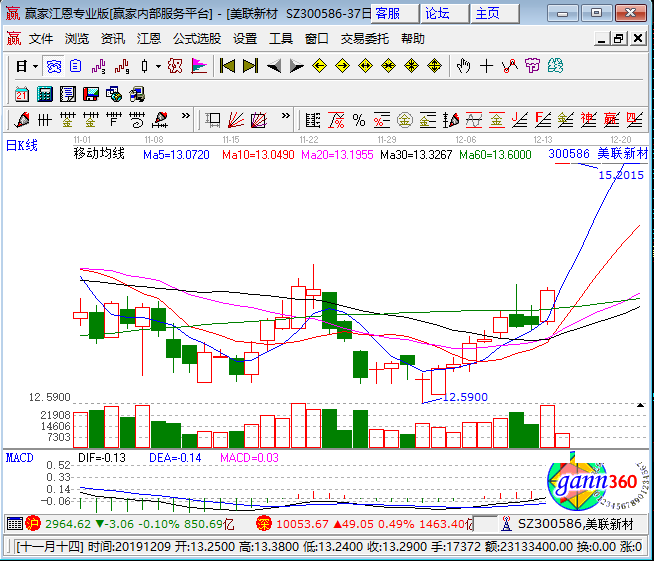Click the 客服 button in title bar
Screen dimensions: 654x561
(395, 14)
